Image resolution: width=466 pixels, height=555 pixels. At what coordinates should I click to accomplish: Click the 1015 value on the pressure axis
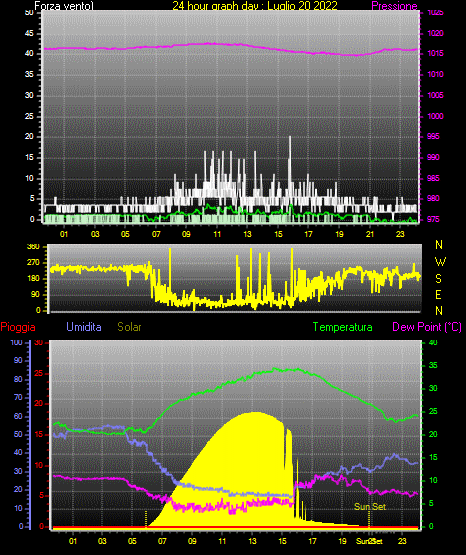[x=435, y=53]
